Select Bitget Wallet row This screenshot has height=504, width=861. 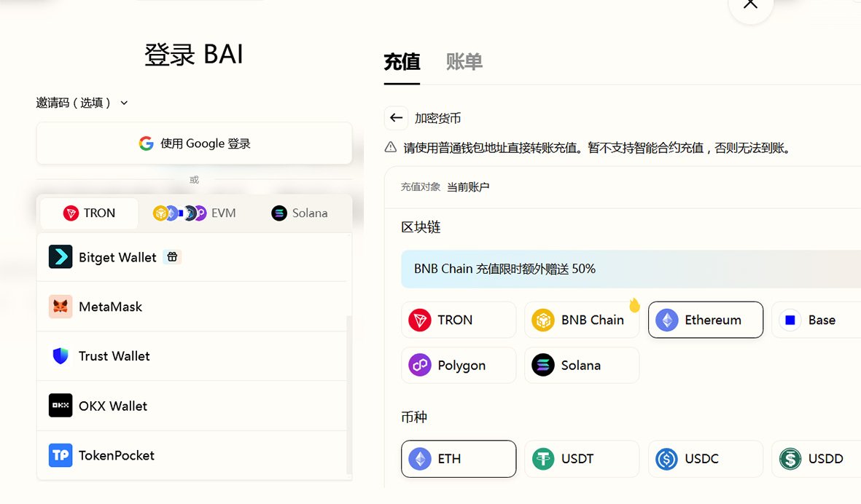tap(192, 257)
